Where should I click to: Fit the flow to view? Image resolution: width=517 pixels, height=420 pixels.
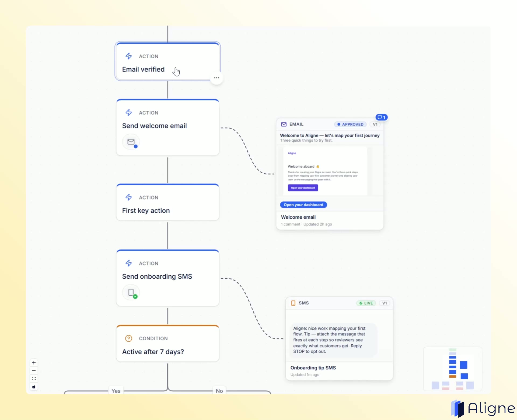point(34,379)
